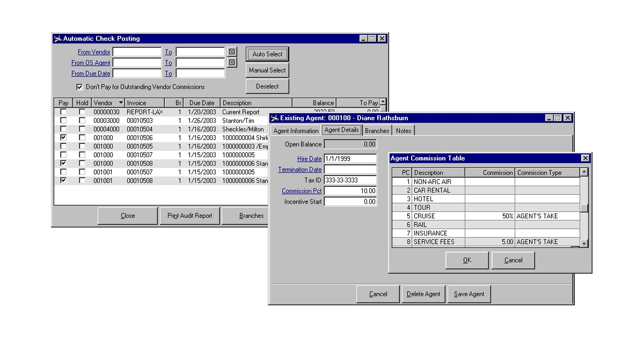The image size is (644, 338).
Task: Click the 50% commission cell for CRUISE
Action: (490, 216)
